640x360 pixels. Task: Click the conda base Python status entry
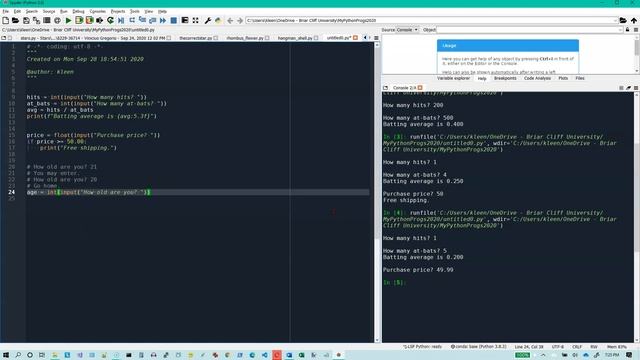[478, 347]
